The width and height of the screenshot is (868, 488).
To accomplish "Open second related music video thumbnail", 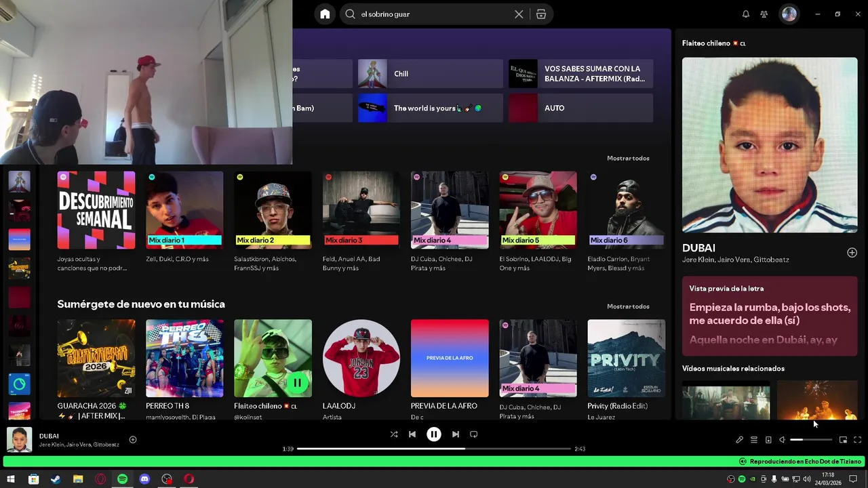I will click(x=817, y=400).
